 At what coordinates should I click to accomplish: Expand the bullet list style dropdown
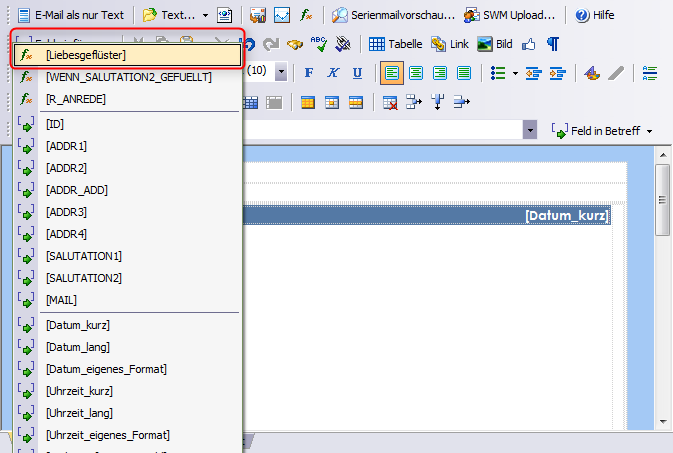[515, 73]
